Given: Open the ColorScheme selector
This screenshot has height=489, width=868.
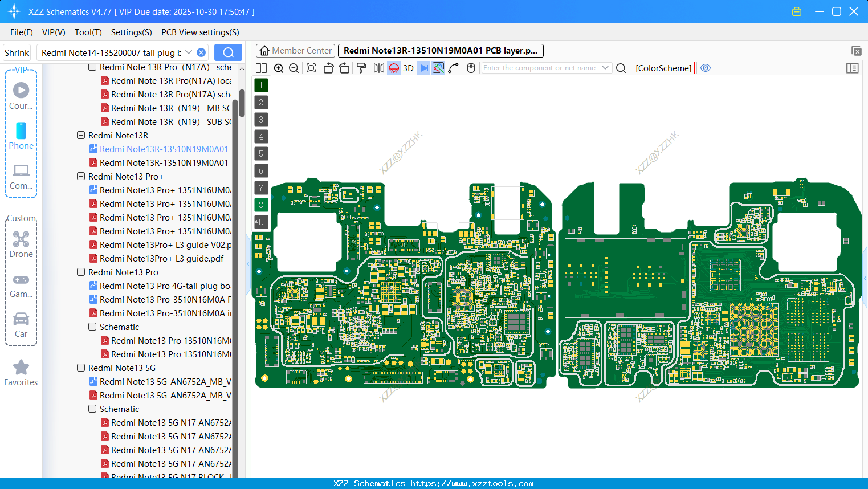Looking at the screenshot, I should 663,68.
